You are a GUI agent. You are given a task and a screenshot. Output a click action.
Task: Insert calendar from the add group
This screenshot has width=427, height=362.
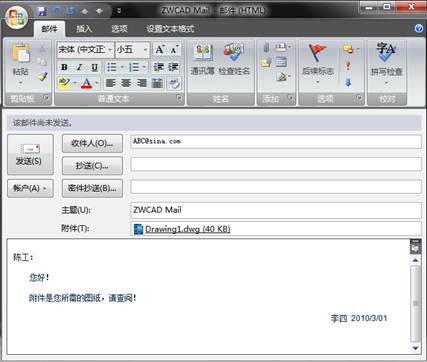point(281,62)
